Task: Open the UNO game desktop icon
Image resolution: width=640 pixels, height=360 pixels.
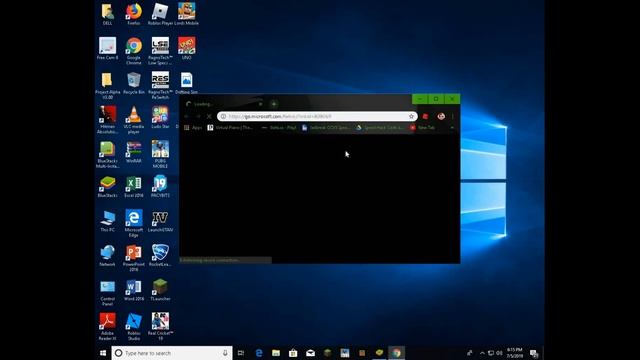Action: click(187, 49)
